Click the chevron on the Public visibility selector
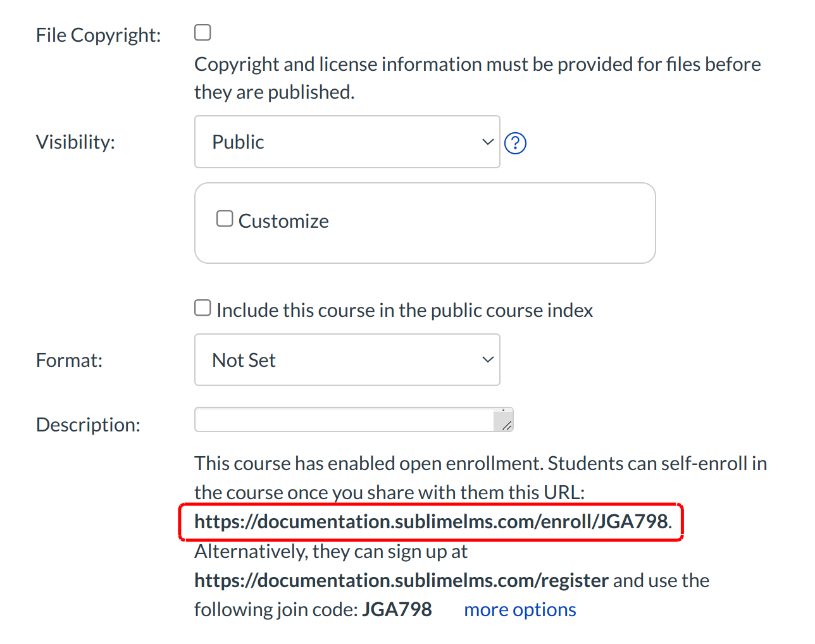The width and height of the screenshot is (815, 644). coord(487,142)
